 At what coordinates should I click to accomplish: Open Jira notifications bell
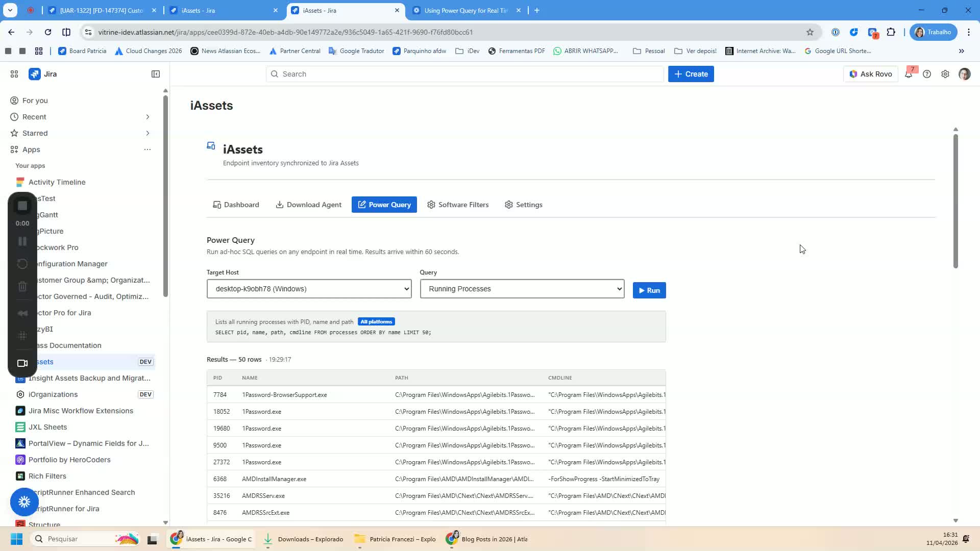[909, 74]
